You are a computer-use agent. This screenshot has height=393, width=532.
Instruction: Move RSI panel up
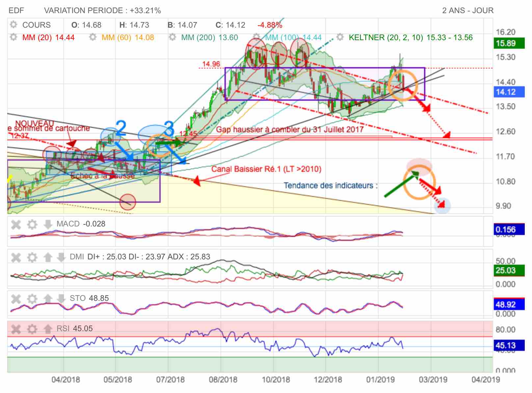pyautogui.click(x=48, y=328)
